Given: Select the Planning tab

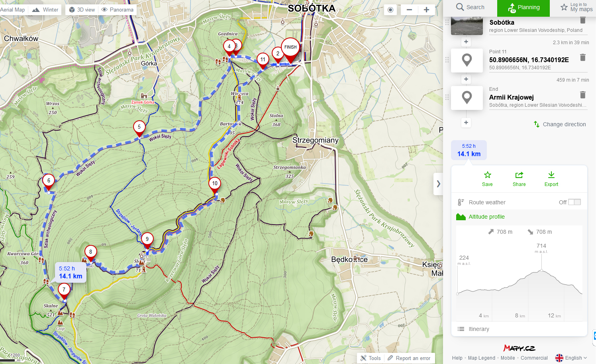Looking at the screenshot, I should coord(523,8).
